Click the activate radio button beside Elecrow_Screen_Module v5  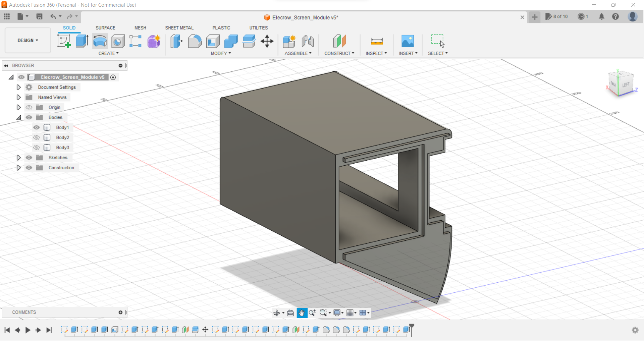[113, 77]
